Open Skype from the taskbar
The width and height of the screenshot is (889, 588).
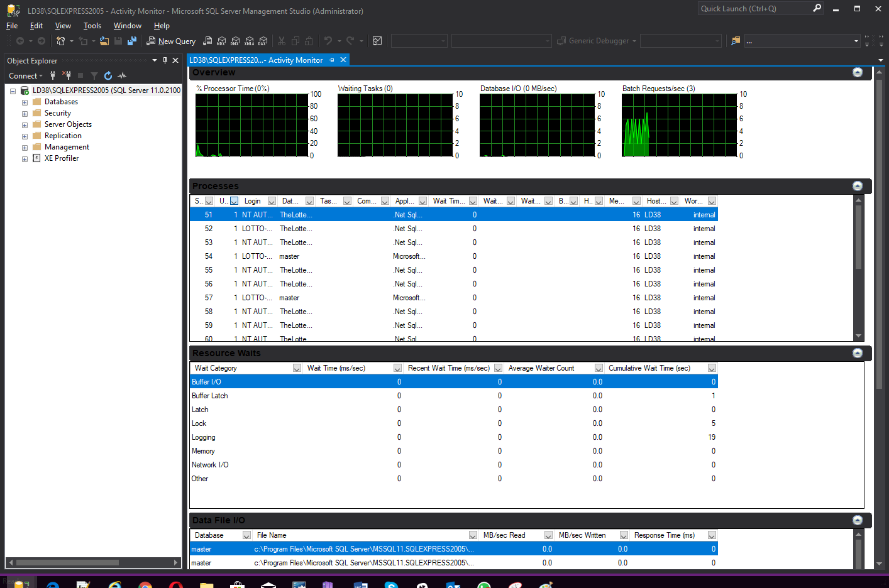point(392,585)
